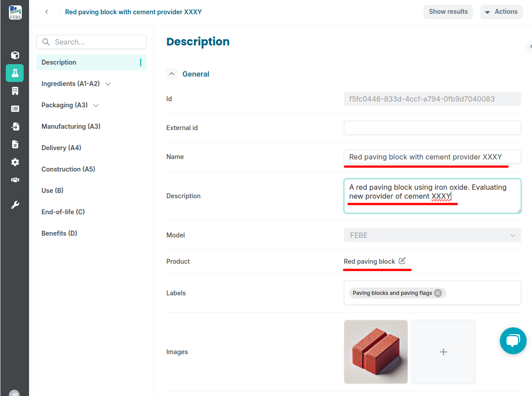Screen dimensions: 532x396
Task: Click into the Name input field
Action: [x=432, y=157]
